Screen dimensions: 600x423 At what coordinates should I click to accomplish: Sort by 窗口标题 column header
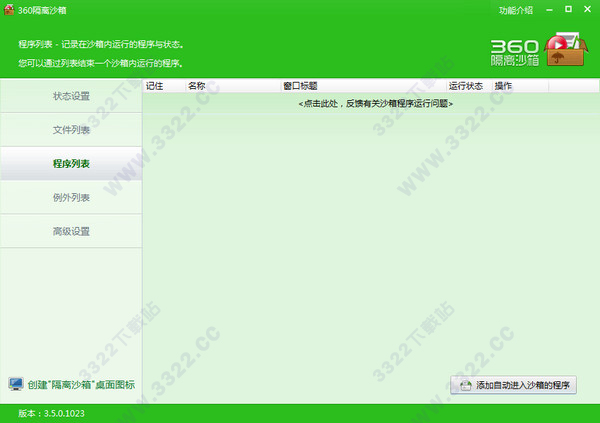(x=363, y=86)
